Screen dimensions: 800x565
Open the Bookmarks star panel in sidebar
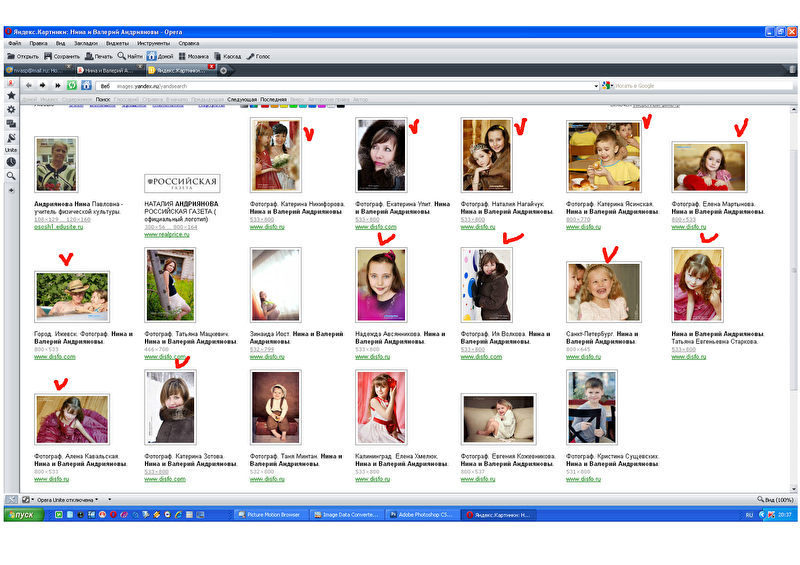(11, 96)
